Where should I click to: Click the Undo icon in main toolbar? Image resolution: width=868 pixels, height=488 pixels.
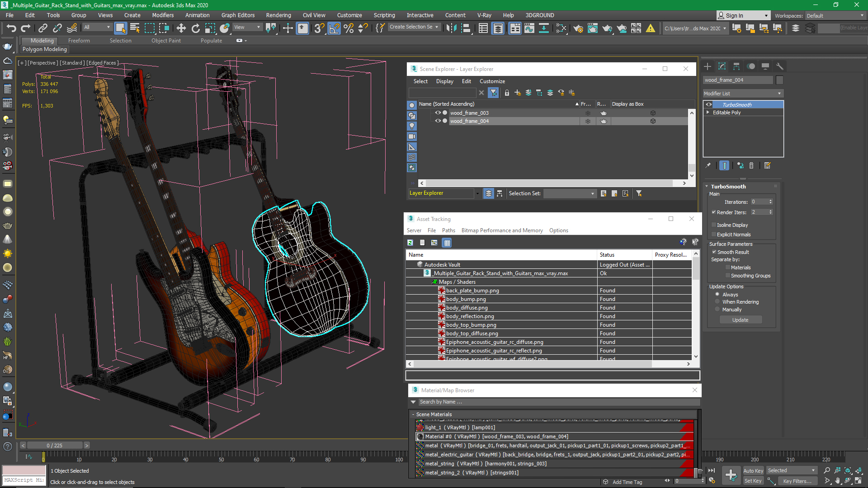click(x=11, y=28)
